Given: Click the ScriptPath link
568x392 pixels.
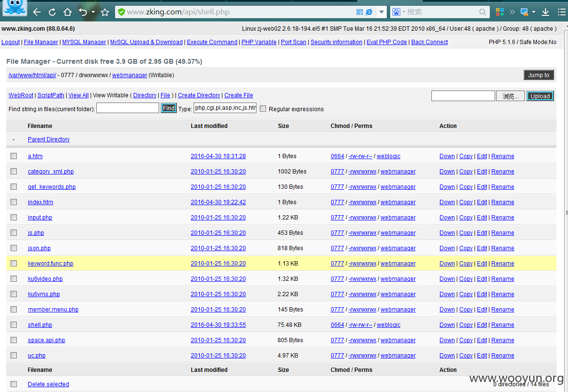Looking at the screenshot, I should [51, 95].
